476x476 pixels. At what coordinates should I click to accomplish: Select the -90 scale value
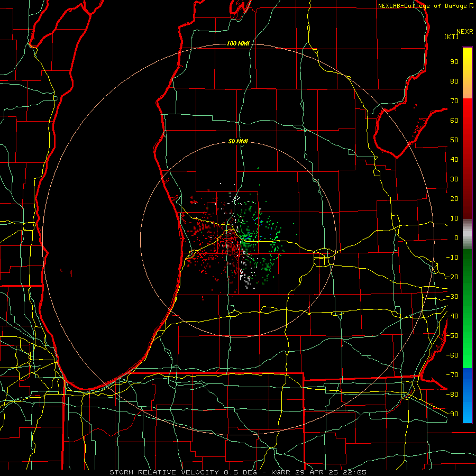pyautogui.click(x=452, y=414)
